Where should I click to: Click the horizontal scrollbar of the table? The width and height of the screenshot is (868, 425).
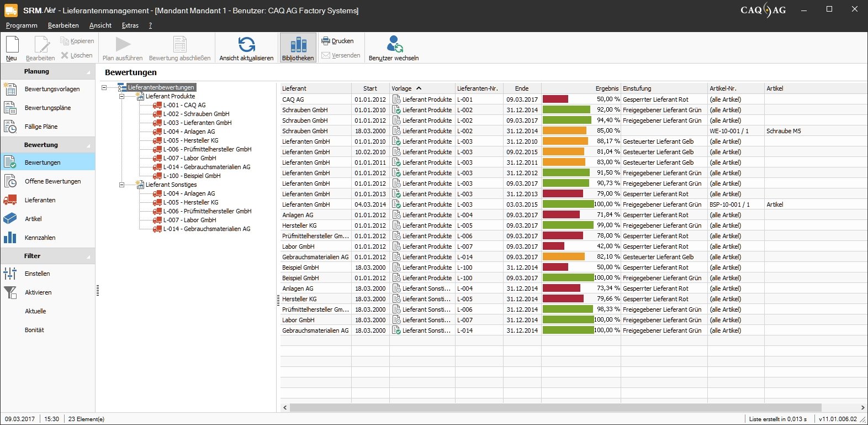coord(555,408)
